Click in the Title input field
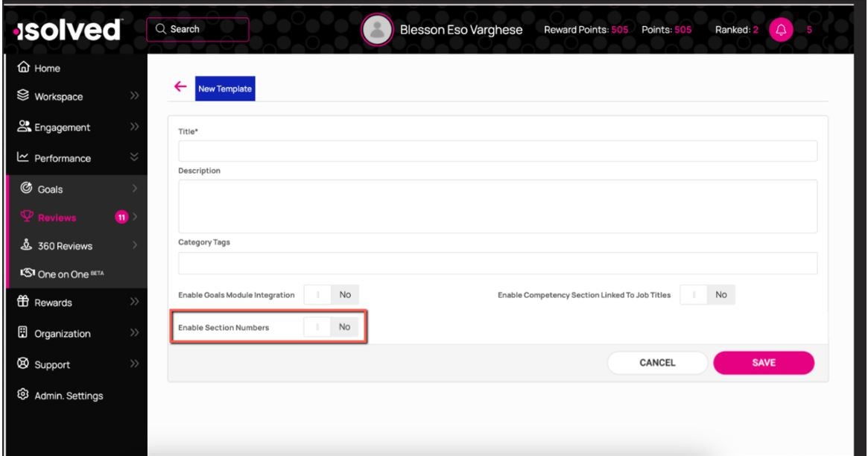Image resolution: width=868 pixels, height=456 pixels. 498,151
